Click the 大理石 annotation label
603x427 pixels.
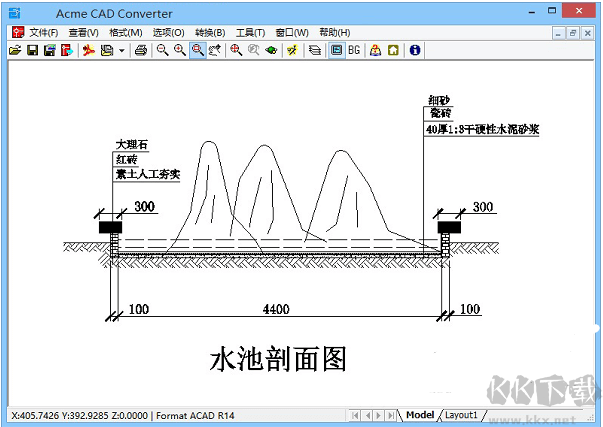(x=132, y=144)
